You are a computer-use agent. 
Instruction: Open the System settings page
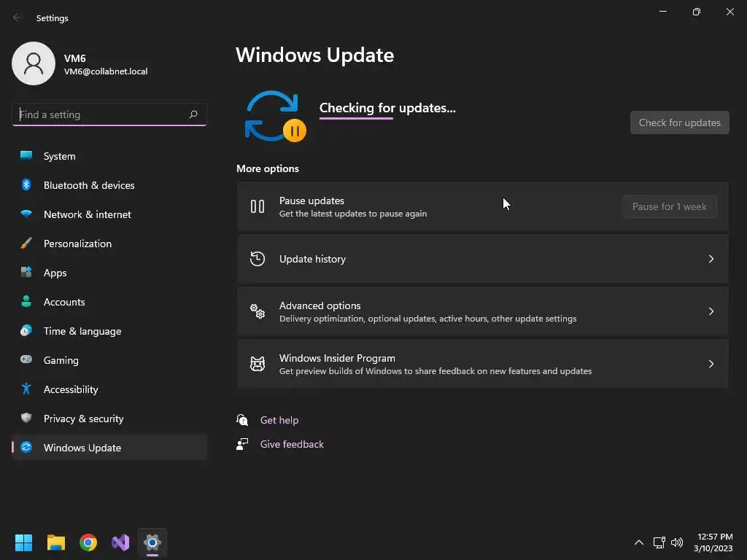point(109,156)
